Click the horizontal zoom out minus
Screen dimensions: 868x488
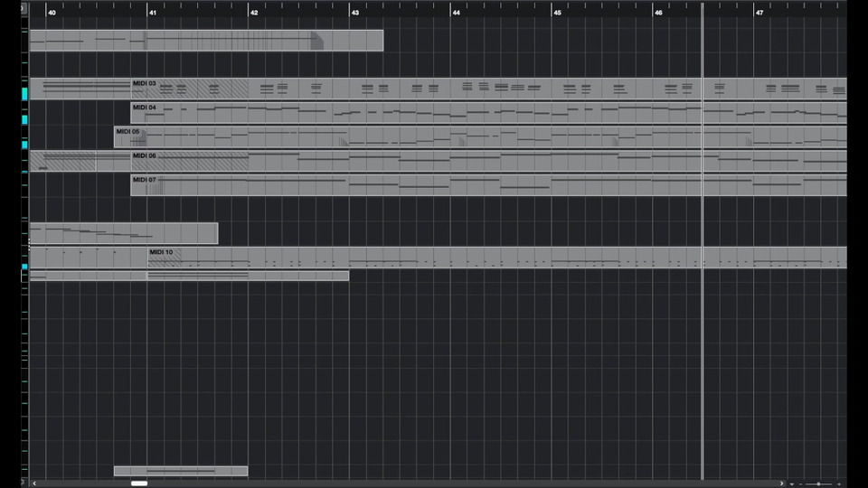[x=800, y=484]
